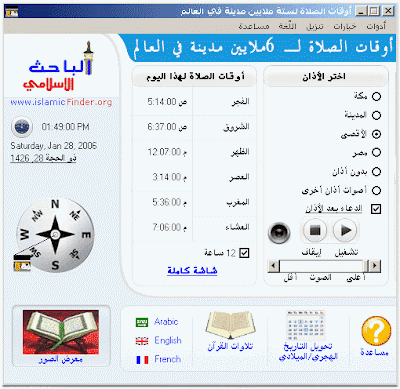Click volume slider right arrow
The height and width of the screenshot is (389, 400).
click(x=375, y=266)
